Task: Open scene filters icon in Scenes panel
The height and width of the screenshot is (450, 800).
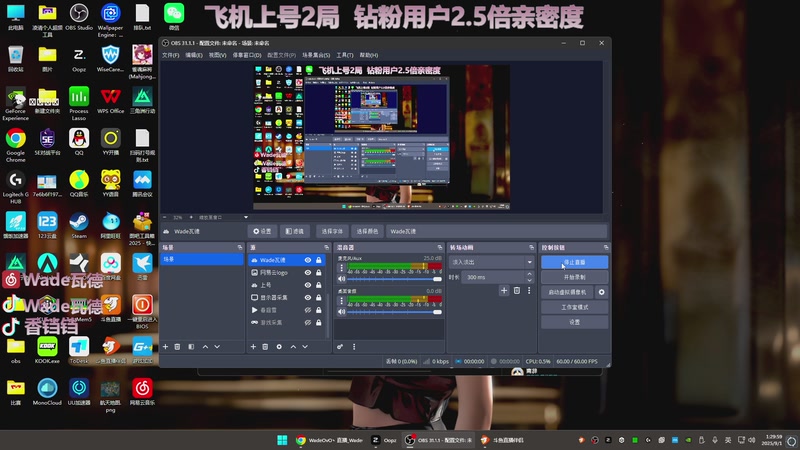Action: pyautogui.click(x=191, y=347)
